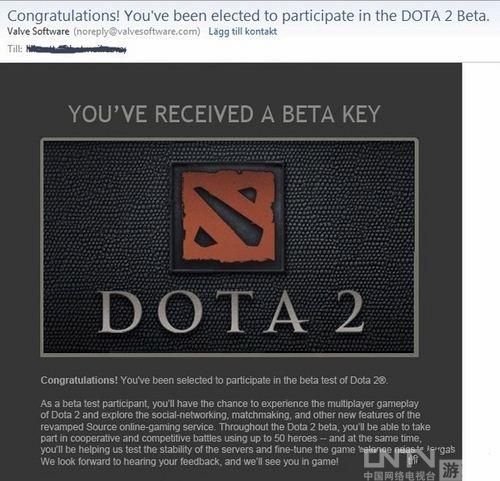Click "Lägg till kontakt" link
This screenshot has height=481, width=500.
tap(242, 32)
